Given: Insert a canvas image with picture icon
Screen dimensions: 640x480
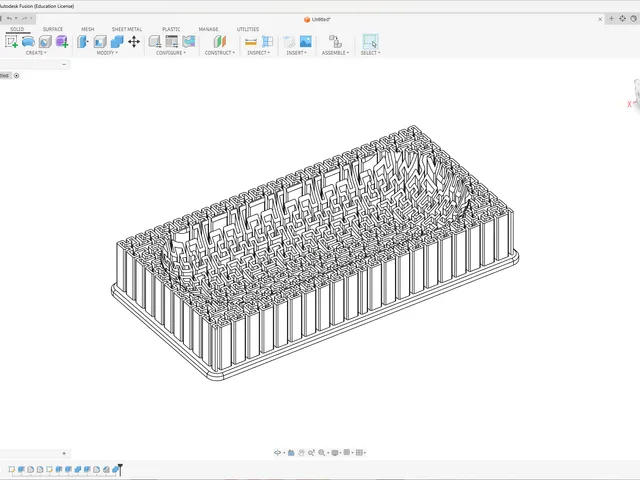Looking at the screenshot, I should coord(306,41).
